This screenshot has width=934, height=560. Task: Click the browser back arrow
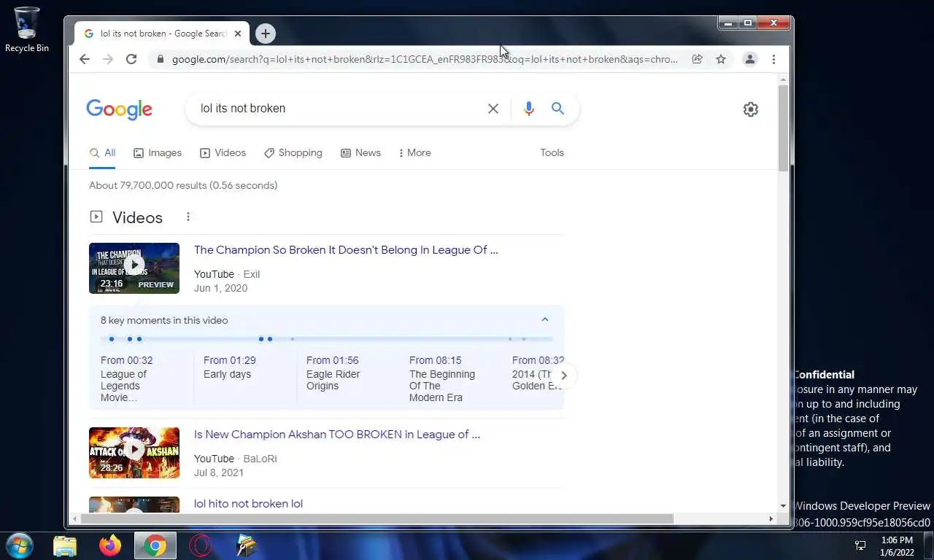click(85, 59)
